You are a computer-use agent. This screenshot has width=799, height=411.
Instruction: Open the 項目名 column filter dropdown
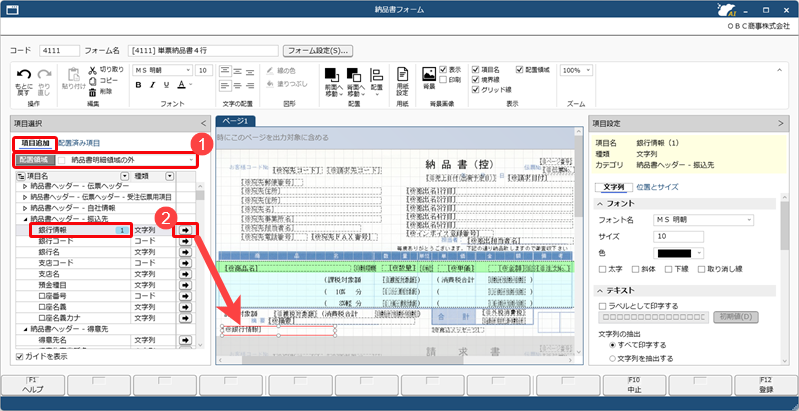tap(124, 176)
